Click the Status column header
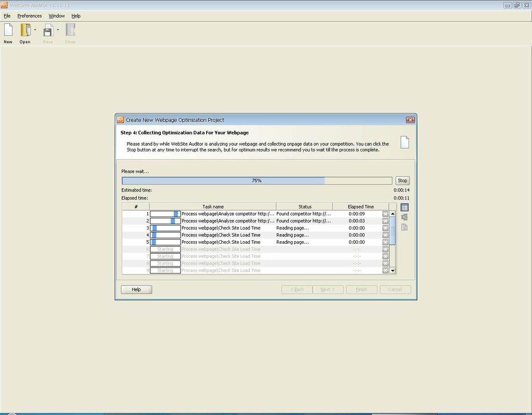The height and width of the screenshot is (415, 532). (305, 206)
